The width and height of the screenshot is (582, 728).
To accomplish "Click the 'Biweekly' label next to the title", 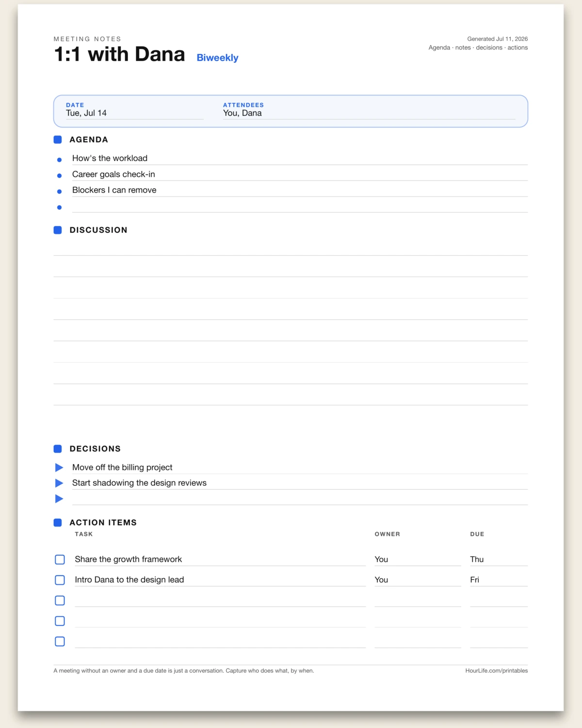I will tap(217, 58).
